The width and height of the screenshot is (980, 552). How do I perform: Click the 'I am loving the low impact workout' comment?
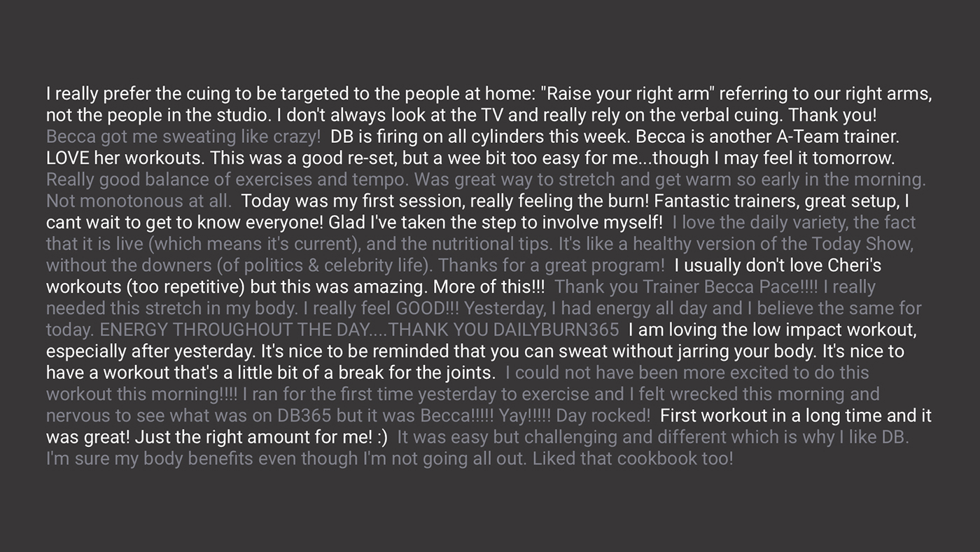pos(482,352)
